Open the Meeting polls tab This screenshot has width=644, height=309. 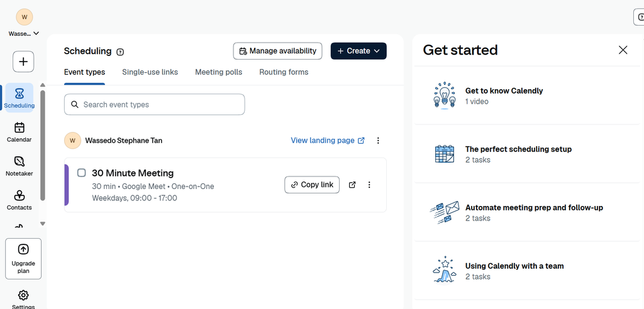[218, 72]
